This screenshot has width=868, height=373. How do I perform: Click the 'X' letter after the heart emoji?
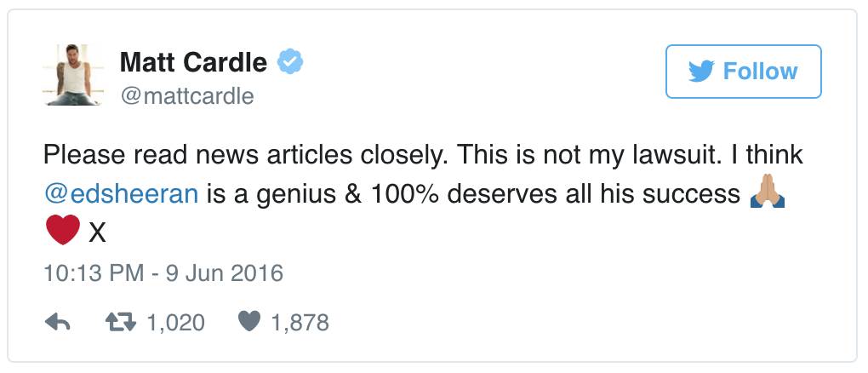[97, 233]
